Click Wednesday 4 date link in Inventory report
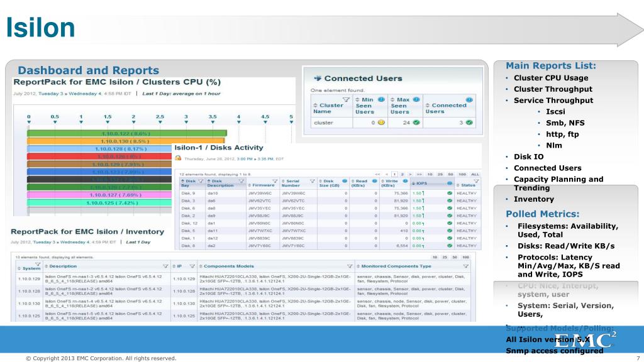 (75, 242)
